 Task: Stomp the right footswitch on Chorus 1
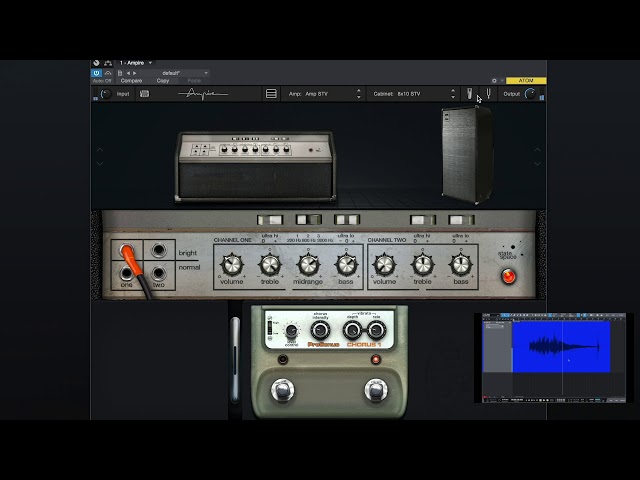(x=376, y=390)
